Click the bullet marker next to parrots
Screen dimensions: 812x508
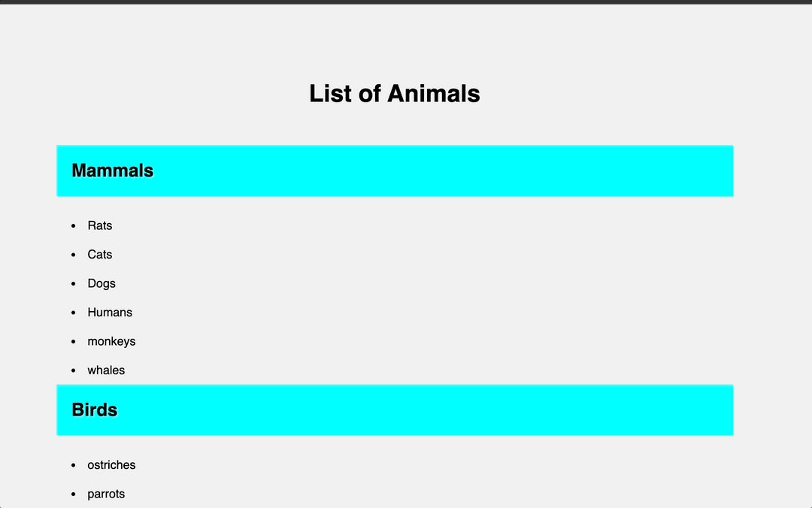(x=73, y=494)
